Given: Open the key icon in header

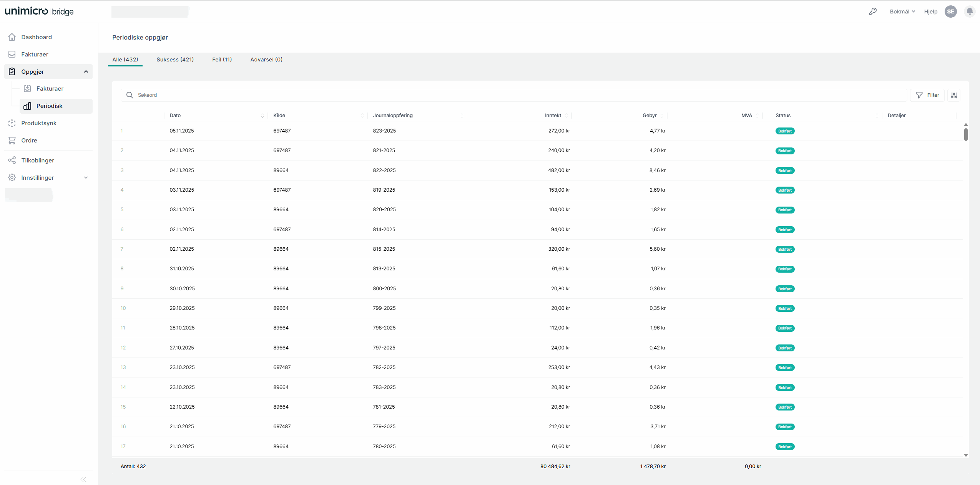Looking at the screenshot, I should tap(873, 12).
